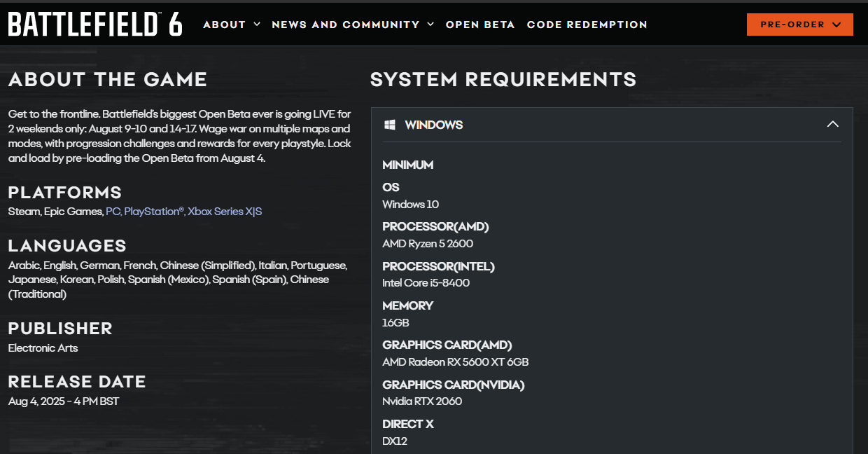
Task: Click the GRAPHICS CARD(NVIDIA) label
Action: 454,385
